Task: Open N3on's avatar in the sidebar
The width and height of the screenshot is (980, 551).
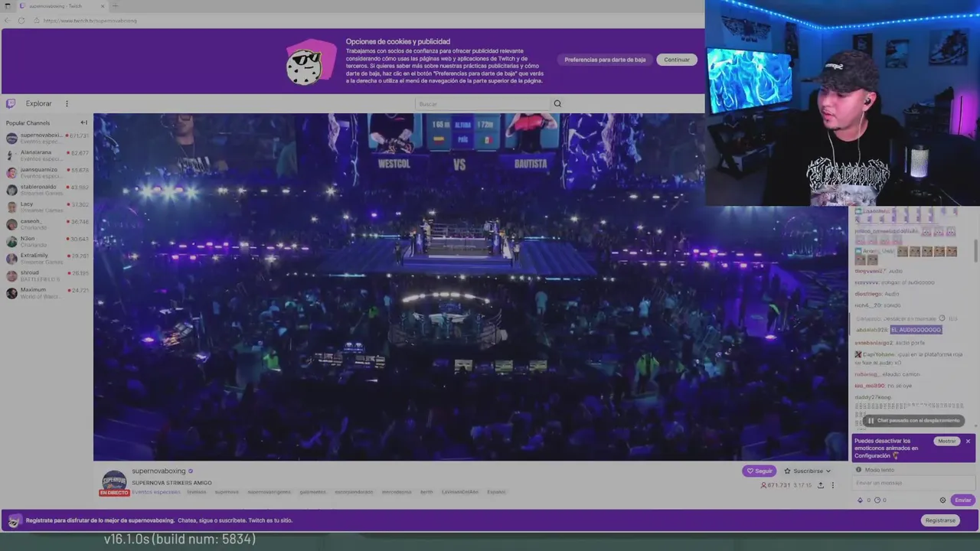Action: (x=11, y=242)
